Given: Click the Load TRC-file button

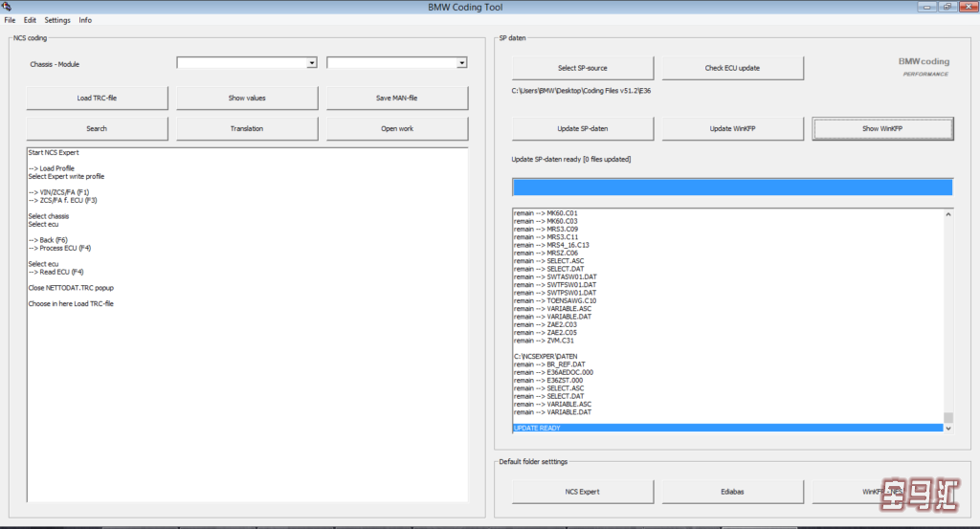Looking at the screenshot, I should coord(97,99).
